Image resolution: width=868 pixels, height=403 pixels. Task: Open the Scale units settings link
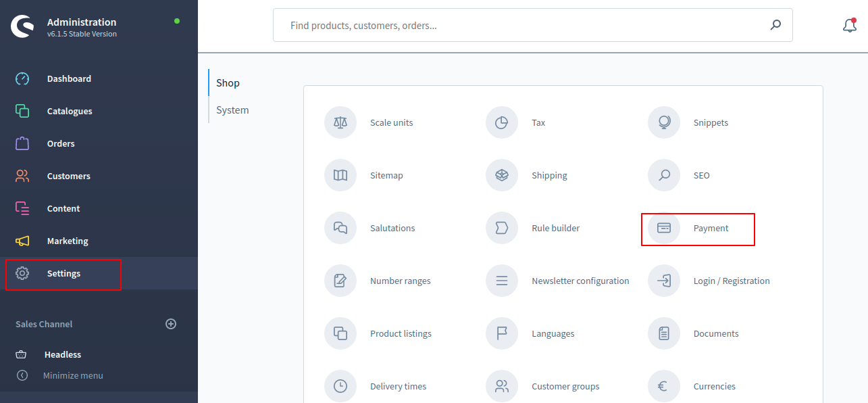click(391, 123)
